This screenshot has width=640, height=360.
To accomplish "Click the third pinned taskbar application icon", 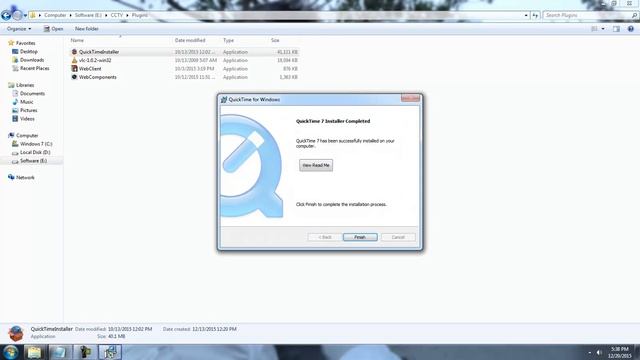I will tap(85, 352).
